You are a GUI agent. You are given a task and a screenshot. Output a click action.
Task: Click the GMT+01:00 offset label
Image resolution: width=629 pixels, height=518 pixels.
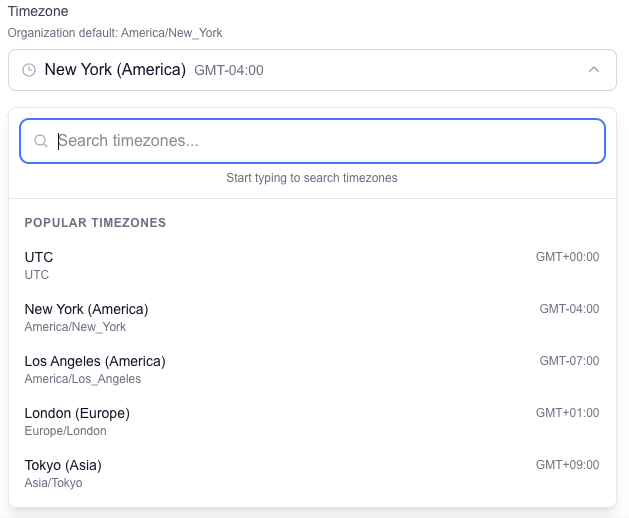click(x=567, y=413)
